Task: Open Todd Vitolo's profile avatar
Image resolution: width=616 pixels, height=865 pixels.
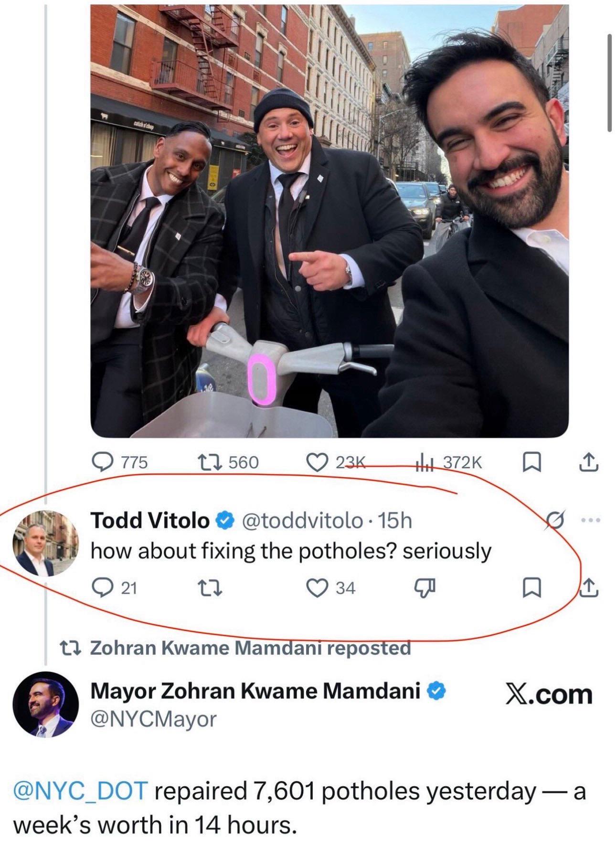Action: click(x=44, y=543)
